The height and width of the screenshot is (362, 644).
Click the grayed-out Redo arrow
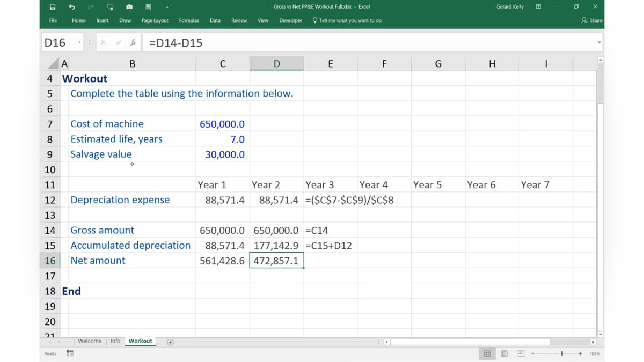91,7
